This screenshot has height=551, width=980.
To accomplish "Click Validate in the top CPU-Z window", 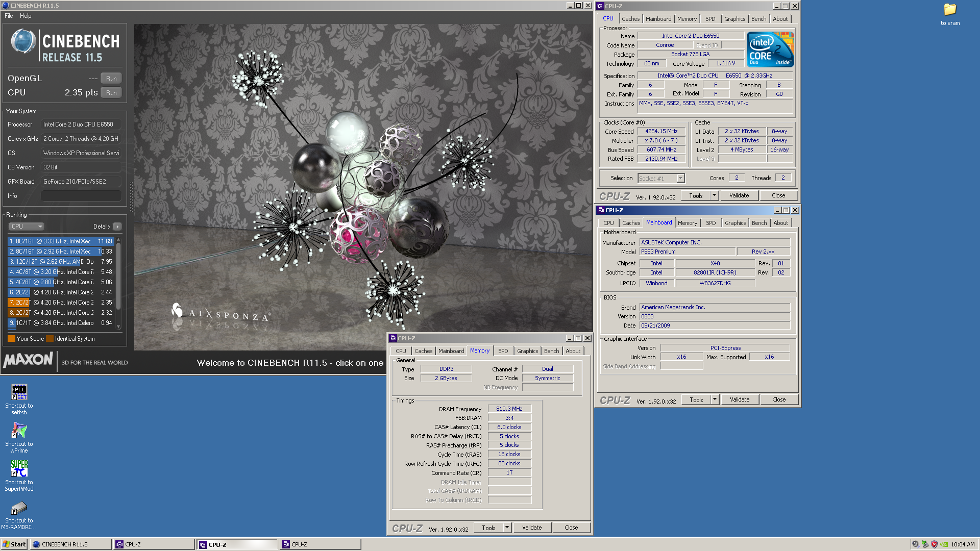I will click(x=739, y=195).
